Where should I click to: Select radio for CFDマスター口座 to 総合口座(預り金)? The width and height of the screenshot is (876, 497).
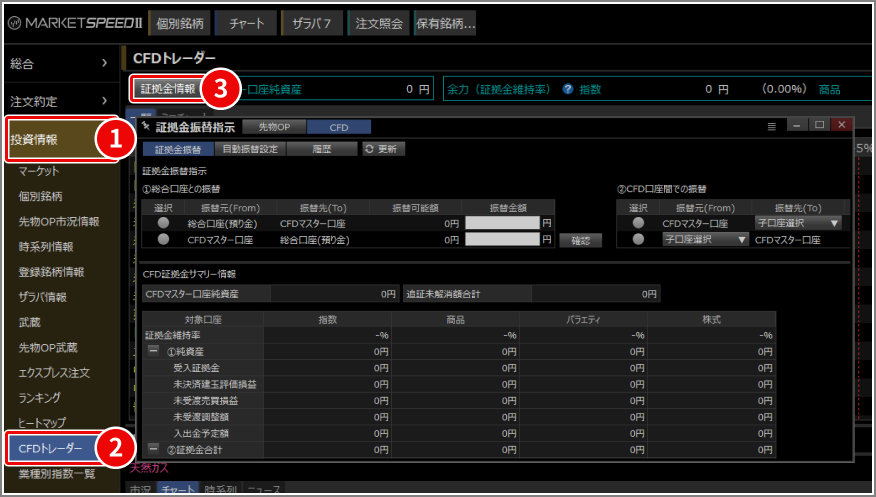163,239
